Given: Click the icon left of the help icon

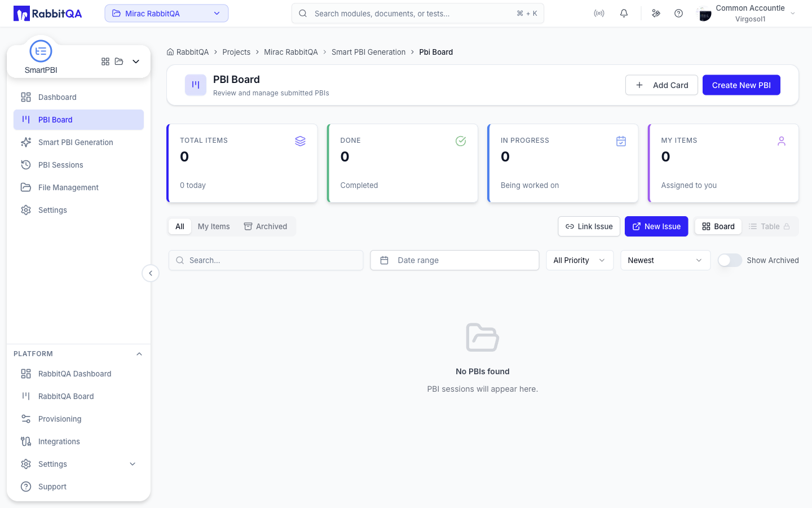Looking at the screenshot, I should click(656, 14).
